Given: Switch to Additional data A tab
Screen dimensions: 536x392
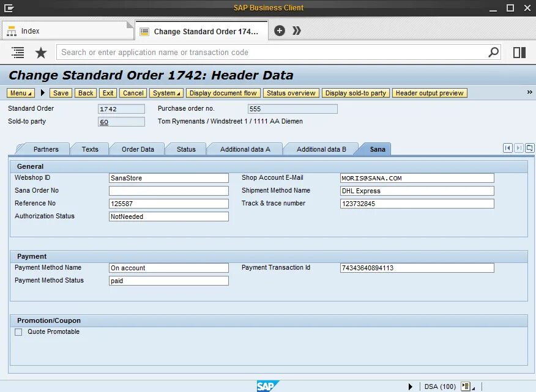Looking at the screenshot, I should [x=245, y=149].
